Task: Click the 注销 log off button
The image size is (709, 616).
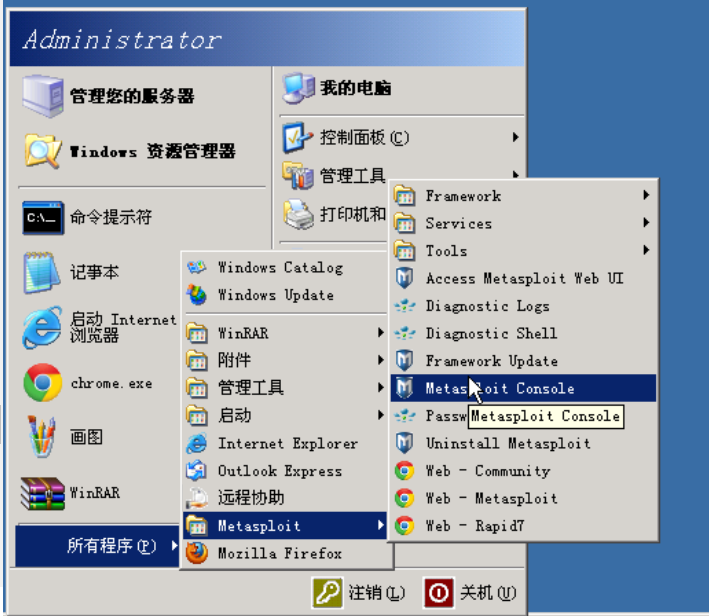Action: [359, 592]
